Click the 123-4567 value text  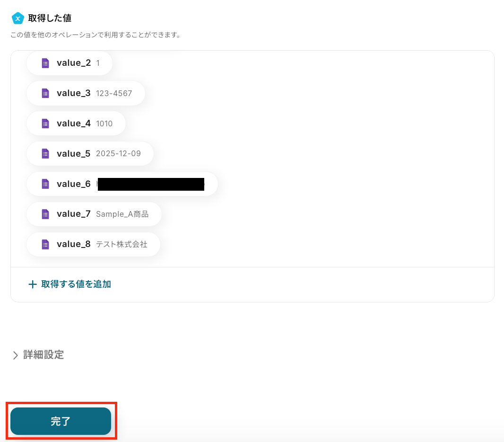click(114, 94)
